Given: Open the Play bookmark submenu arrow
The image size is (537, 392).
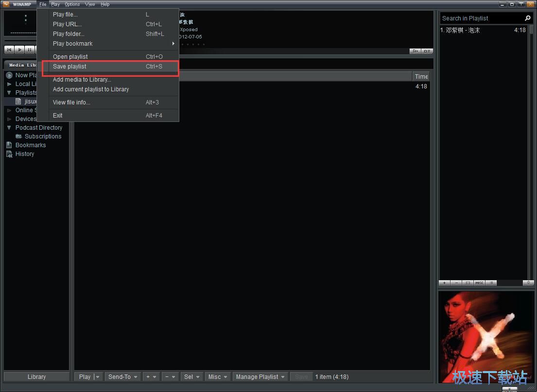Looking at the screenshot, I should point(173,44).
